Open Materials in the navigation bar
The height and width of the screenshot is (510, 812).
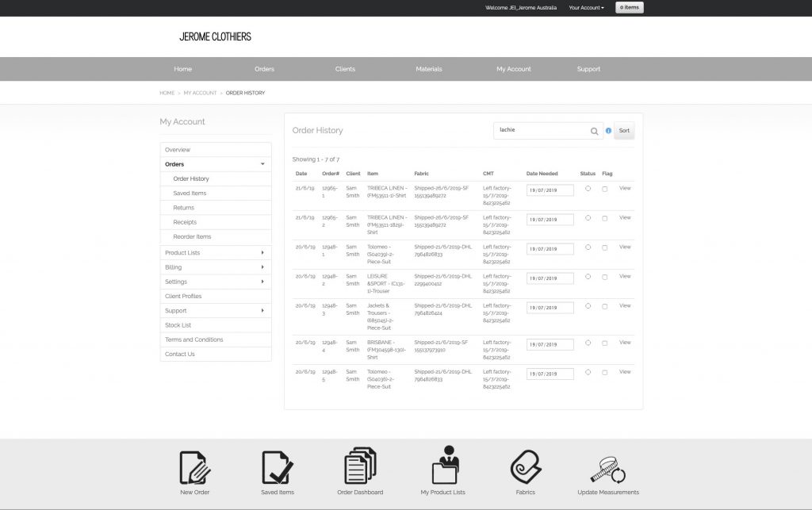coord(429,69)
